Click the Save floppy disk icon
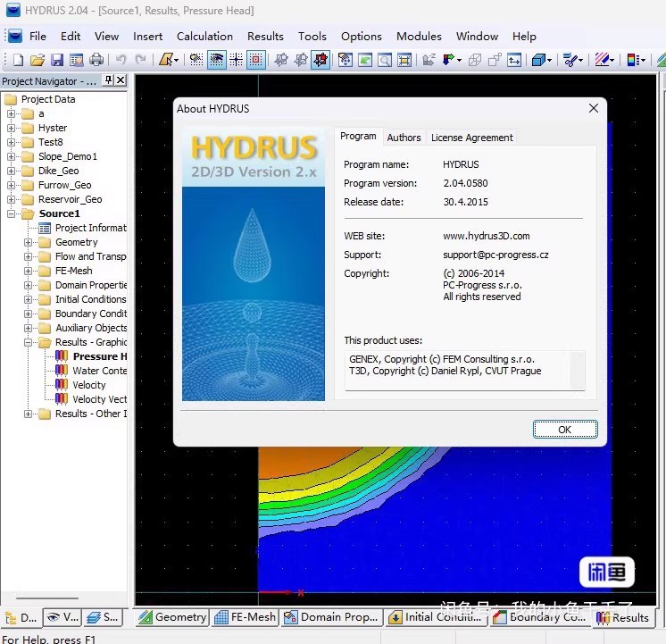 [x=57, y=60]
